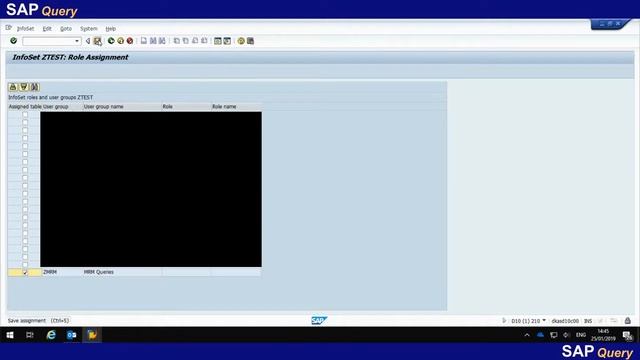The width and height of the screenshot is (640, 360).
Task: Open the yellow Help icon
Action: 241,41
